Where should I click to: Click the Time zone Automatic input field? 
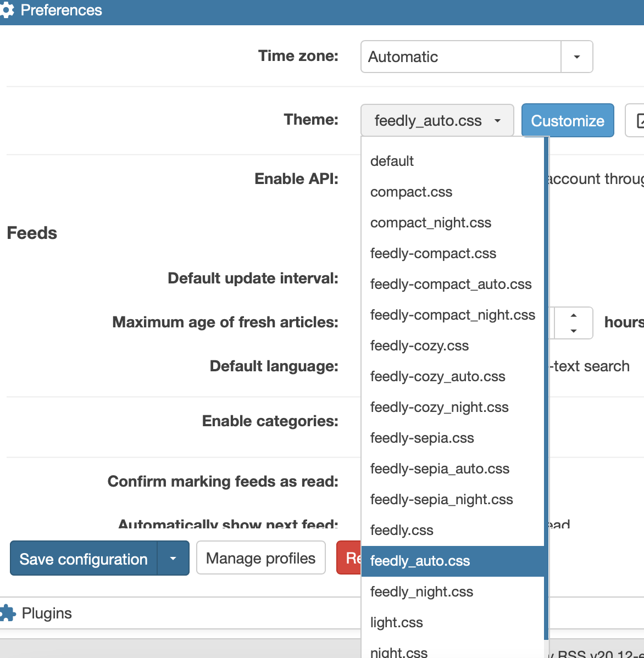(x=460, y=57)
